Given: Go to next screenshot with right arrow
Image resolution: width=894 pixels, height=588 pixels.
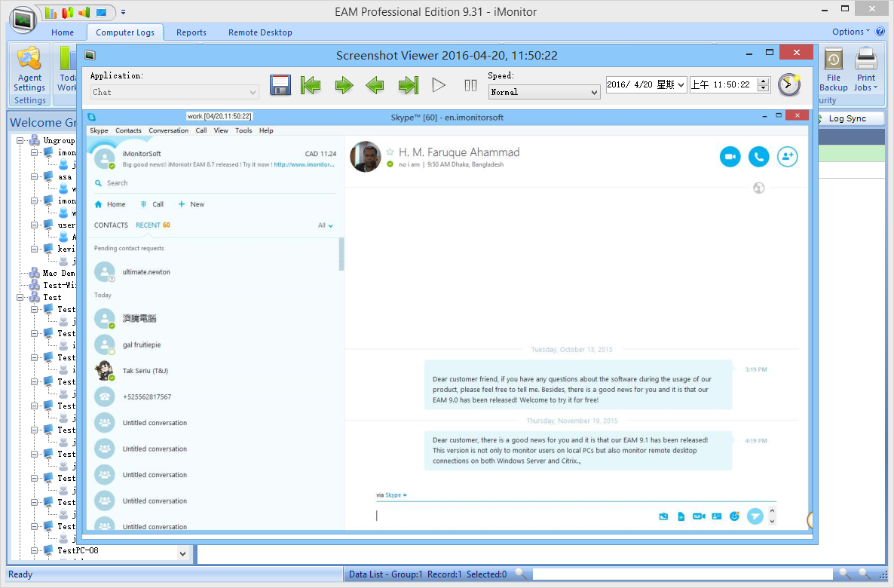Looking at the screenshot, I should pos(344,85).
